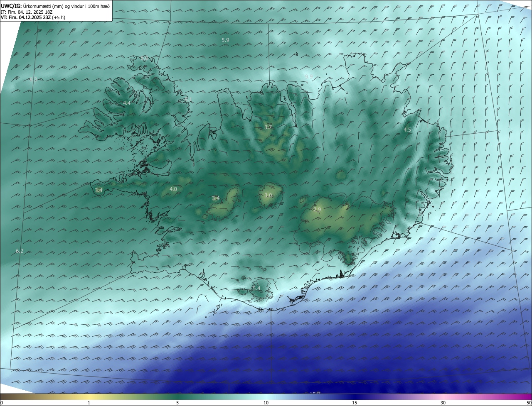Click the 0 tick on the color scale

2,403
